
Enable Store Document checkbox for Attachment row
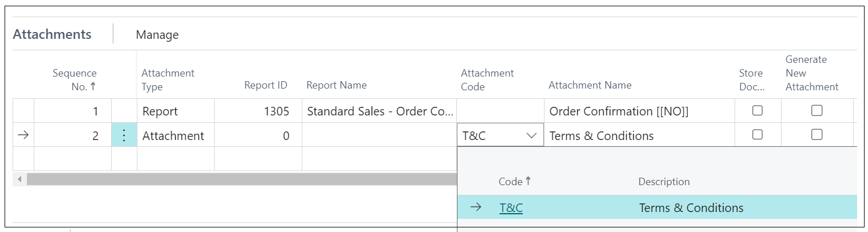pos(757,135)
